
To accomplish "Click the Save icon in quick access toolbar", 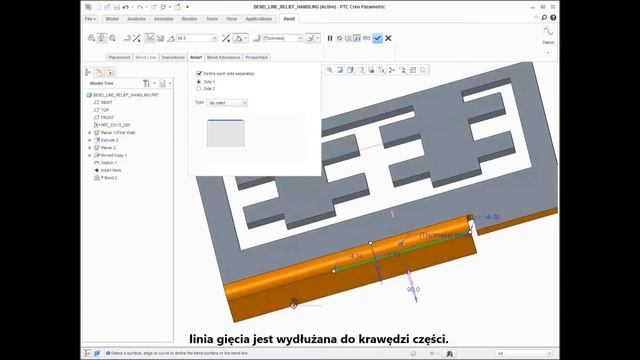I will coord(117,7).
